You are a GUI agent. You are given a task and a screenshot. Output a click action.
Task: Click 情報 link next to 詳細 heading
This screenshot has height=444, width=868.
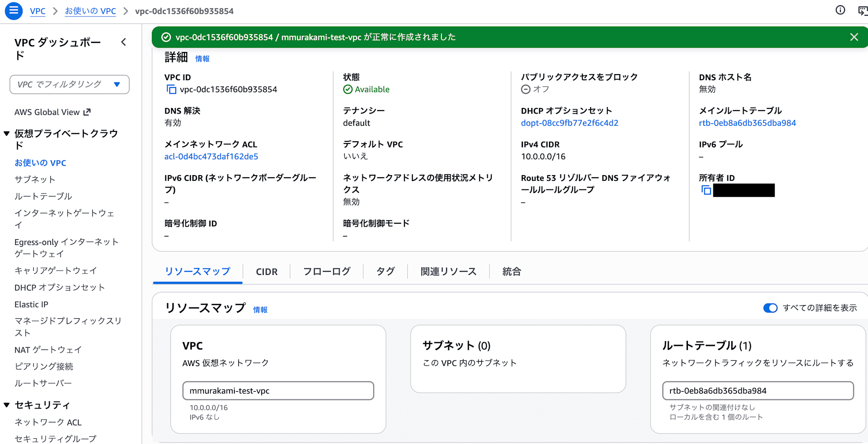[202, 59]
